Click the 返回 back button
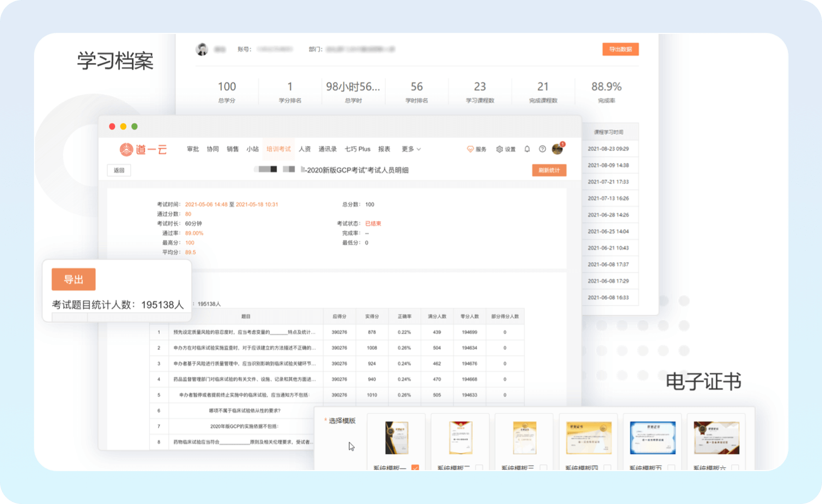Image resolution: width=822 pixels, height=504 pixels. tap(119, 170)
